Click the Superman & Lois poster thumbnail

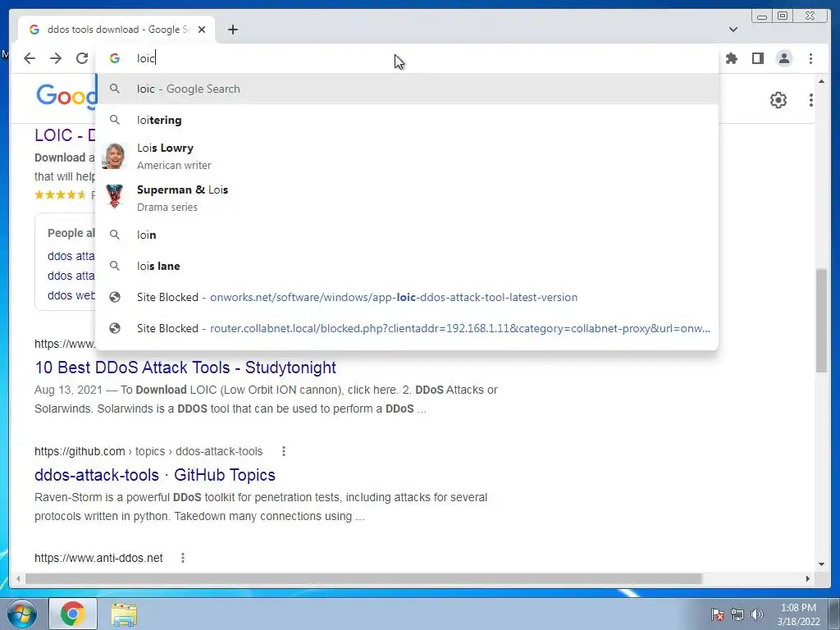click(114, 196)
